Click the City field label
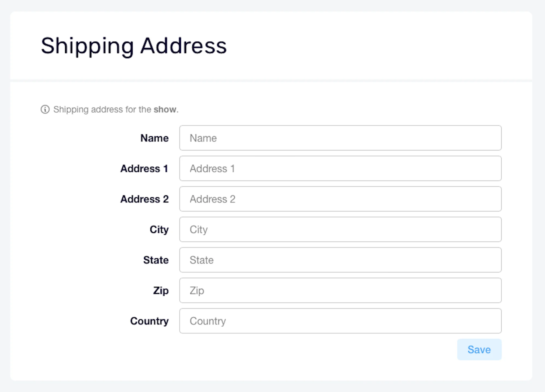Image resolution: width=545 pixels, height=392 pixels. (159, 230)
